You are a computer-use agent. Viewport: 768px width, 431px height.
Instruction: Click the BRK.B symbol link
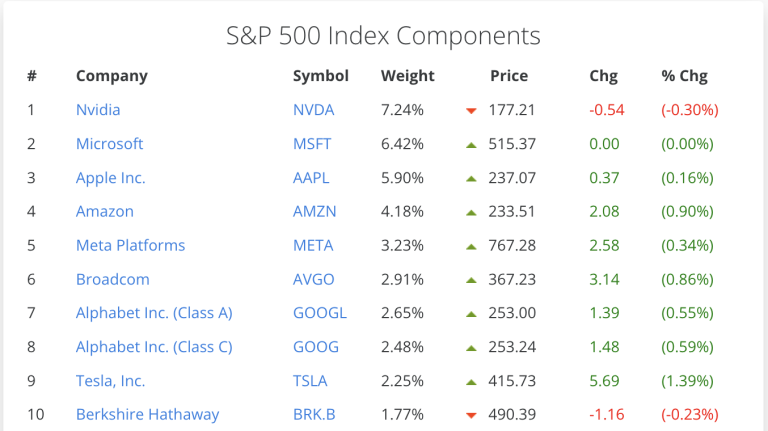point(314,414)
